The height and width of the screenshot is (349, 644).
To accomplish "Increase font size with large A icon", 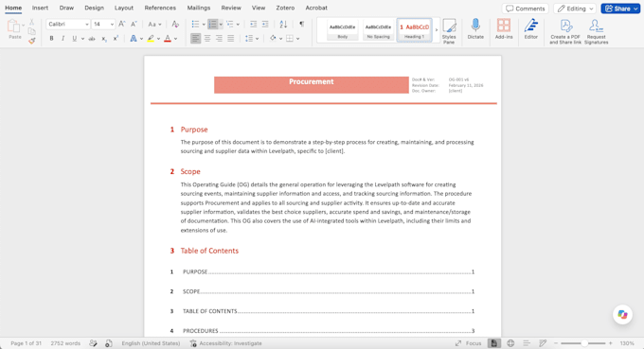I will pyautogui.click(x=122, y=25).
